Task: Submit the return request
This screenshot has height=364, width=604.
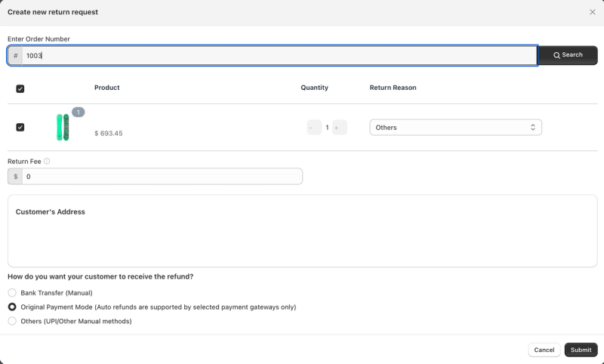Action: pyautogui.click(x=581, y=350)
